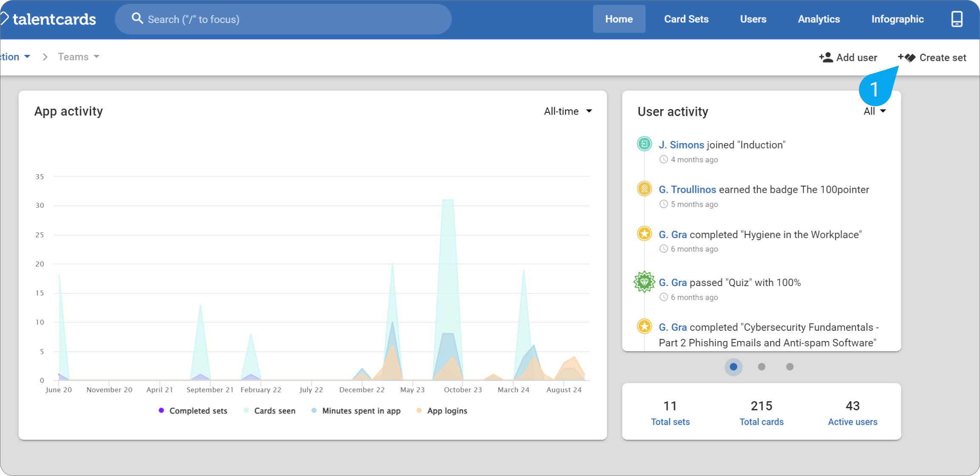Click the search magnifier icon

click(137, 18)
